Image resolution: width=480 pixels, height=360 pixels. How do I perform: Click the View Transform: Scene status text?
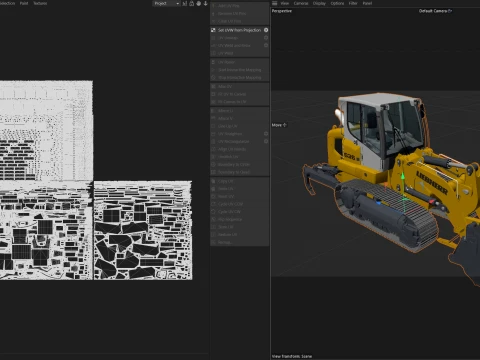click(292, 356)
